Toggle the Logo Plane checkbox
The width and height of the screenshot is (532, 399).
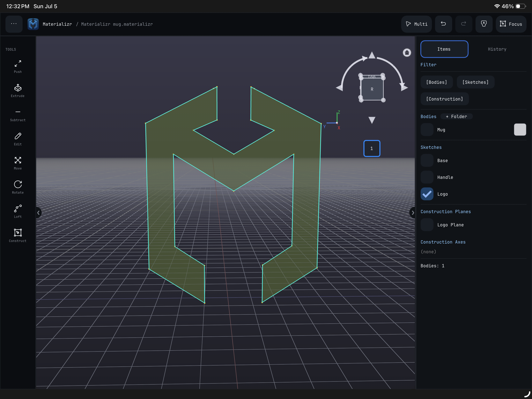click(x=427, y=225)
